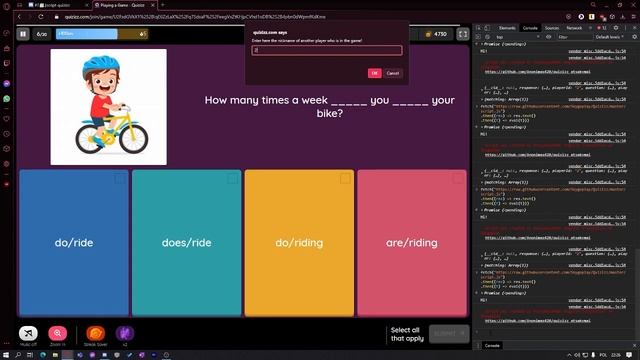
Task: Check the do/riding answer checkbox
Action: pos(345,178)
